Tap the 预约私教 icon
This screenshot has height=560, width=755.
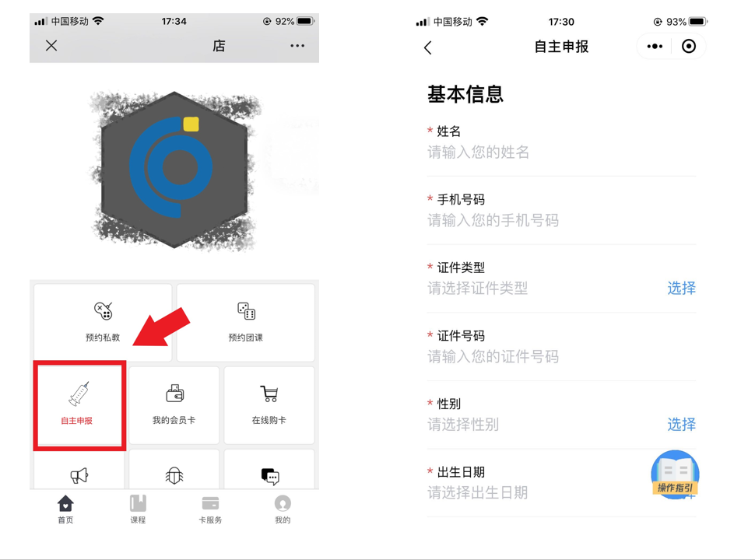(x=103, y=311)
